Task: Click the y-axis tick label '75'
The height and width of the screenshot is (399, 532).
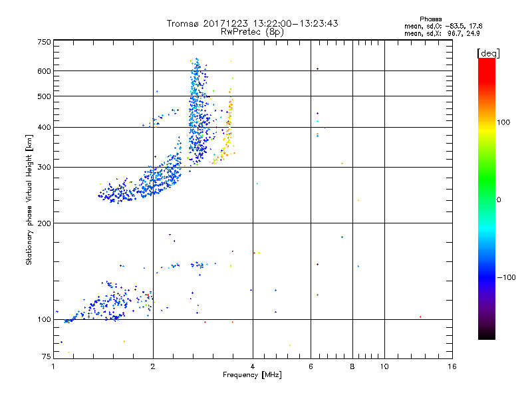Action: 47,356
